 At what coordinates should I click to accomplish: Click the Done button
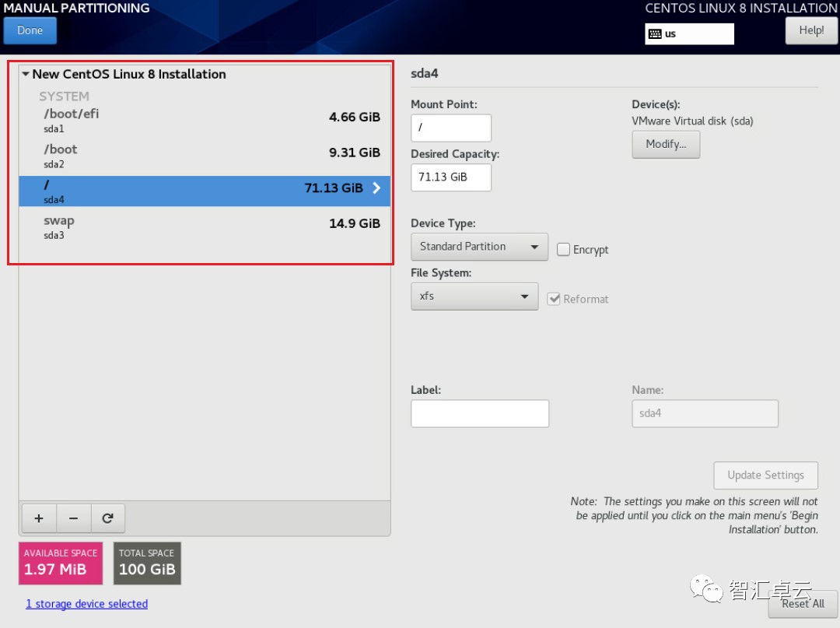point(30,30)
